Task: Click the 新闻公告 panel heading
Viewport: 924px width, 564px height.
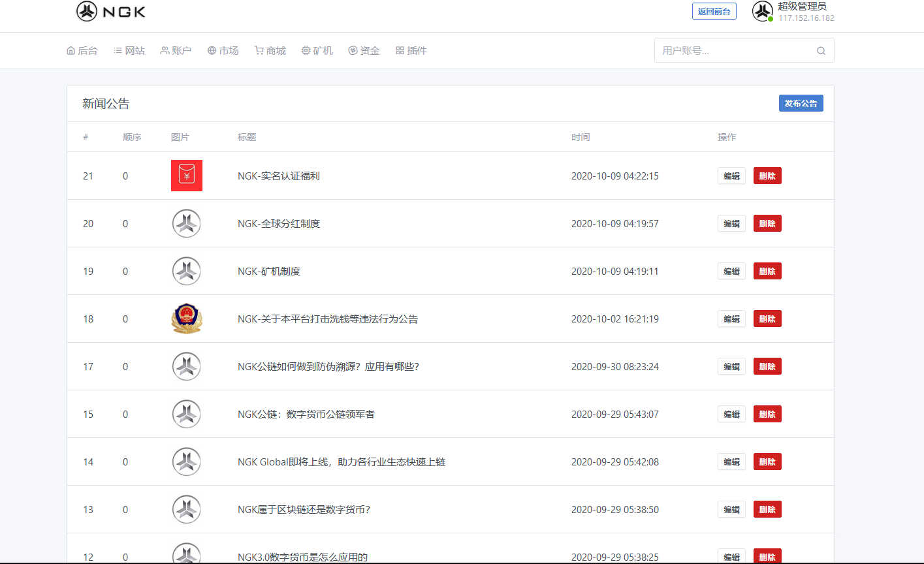Action: [106, 103]
